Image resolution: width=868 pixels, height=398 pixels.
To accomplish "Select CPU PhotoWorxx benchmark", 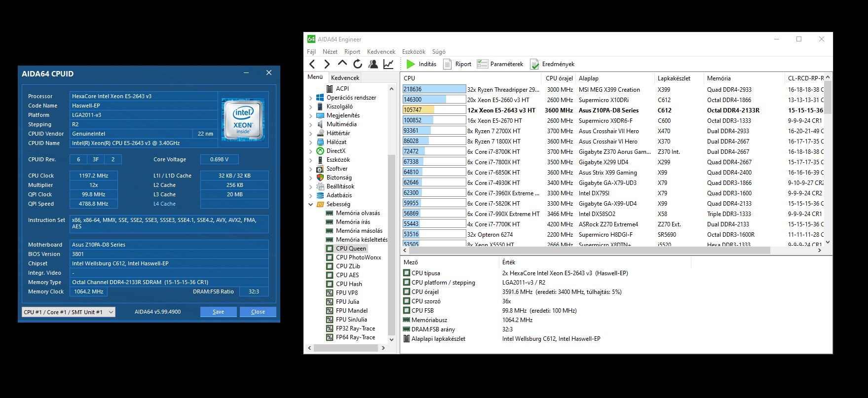I will (x=358, y=257).
